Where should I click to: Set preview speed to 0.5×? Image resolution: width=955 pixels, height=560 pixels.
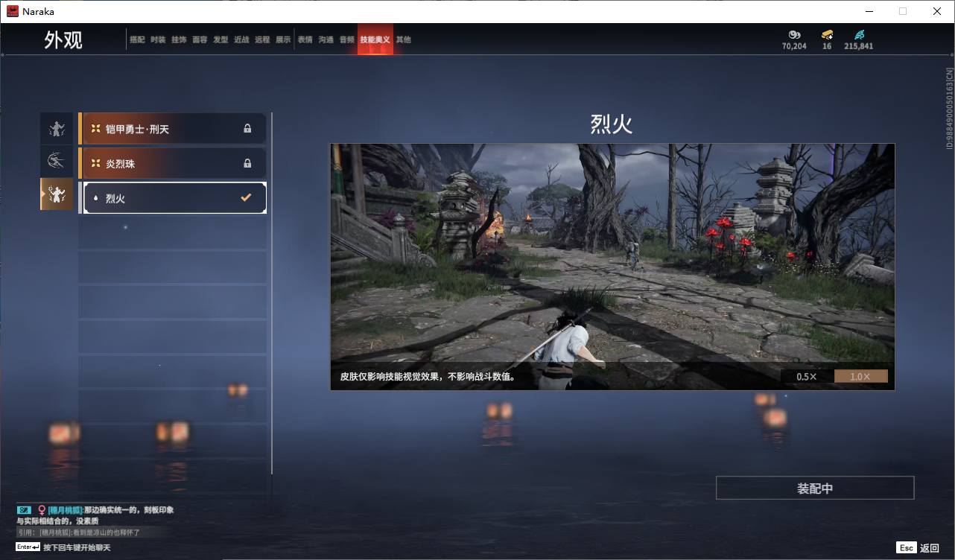click(807, 376)
